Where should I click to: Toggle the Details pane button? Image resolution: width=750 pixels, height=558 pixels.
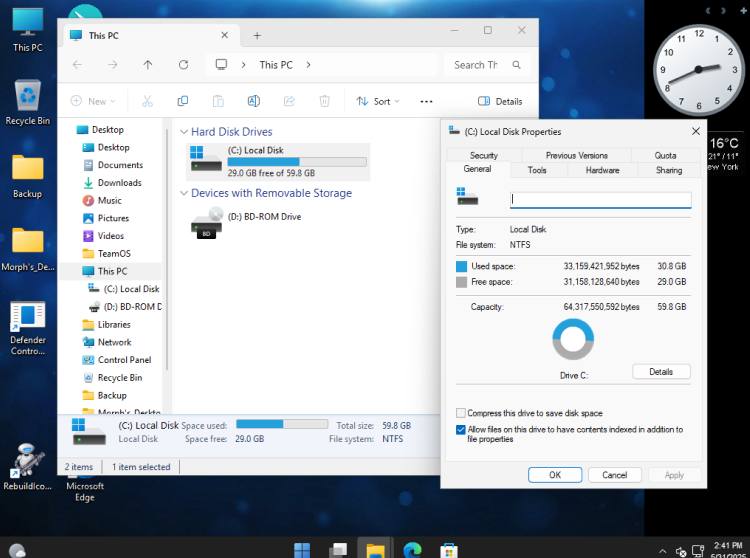click(500, 101)
